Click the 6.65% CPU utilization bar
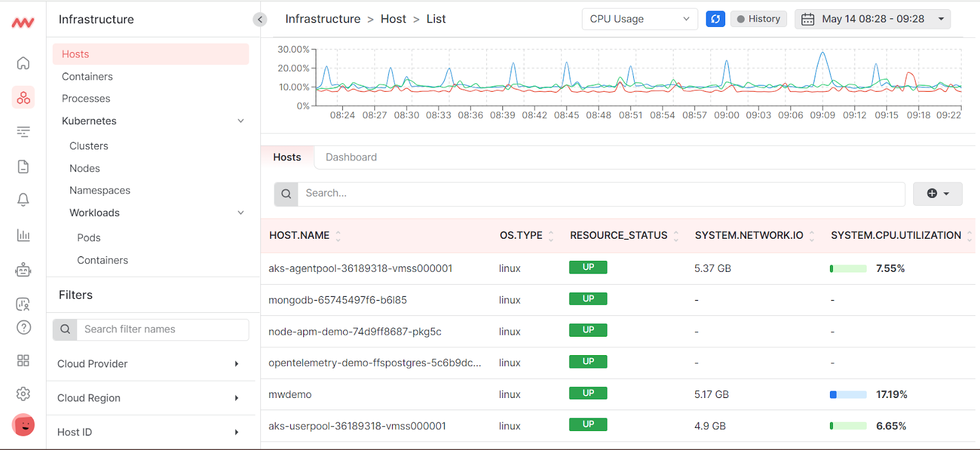This screenshot has height=450, width=980. point(848,426)
